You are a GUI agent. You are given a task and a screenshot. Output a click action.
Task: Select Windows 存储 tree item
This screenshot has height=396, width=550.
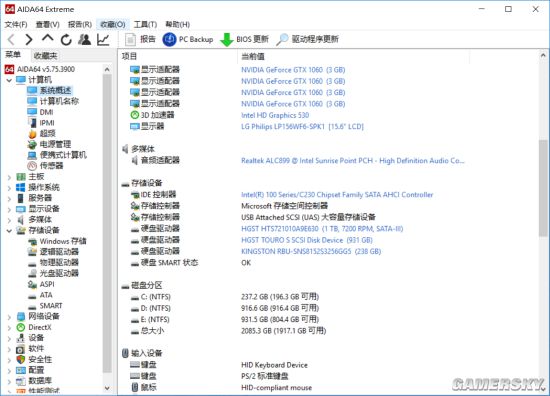[x=57, y=241]
